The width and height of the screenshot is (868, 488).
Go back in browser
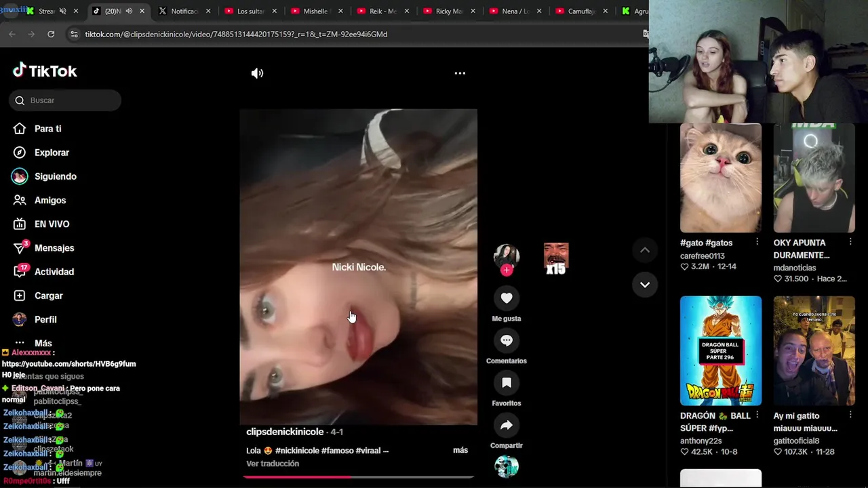click(x=12, y=34)
